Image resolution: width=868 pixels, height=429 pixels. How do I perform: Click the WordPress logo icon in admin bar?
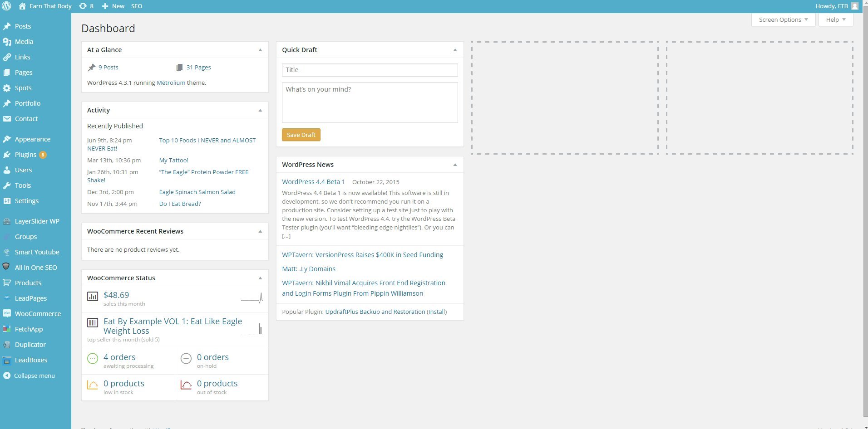[x=7, y=6]
